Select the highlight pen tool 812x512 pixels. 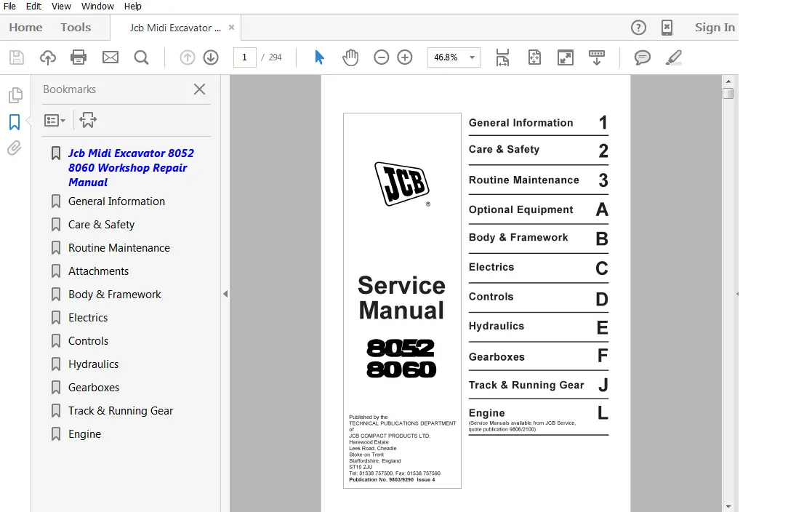click(x=674, y=57)
